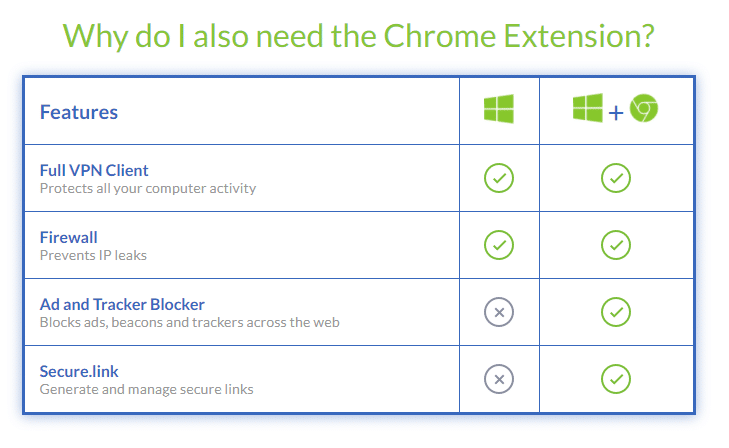
Task: Click the X mark for Secure.link row
Action: (499, 379)
